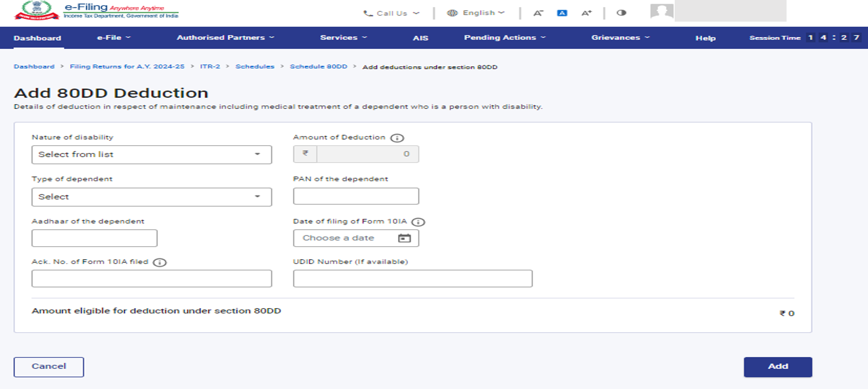Screen dimensions: 868x389
Task: Click the user profile avatar
Action: point(661,11)
